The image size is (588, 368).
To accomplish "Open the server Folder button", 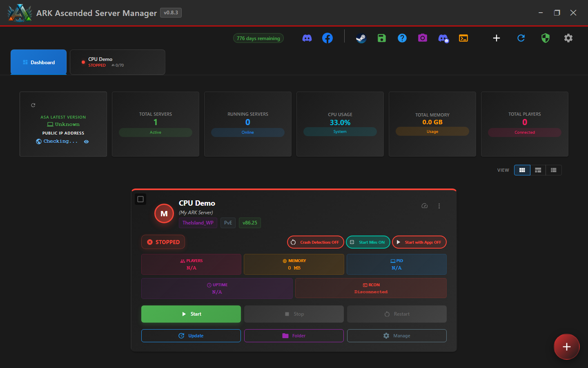I will pyautogui.click(x=294, y=336).
